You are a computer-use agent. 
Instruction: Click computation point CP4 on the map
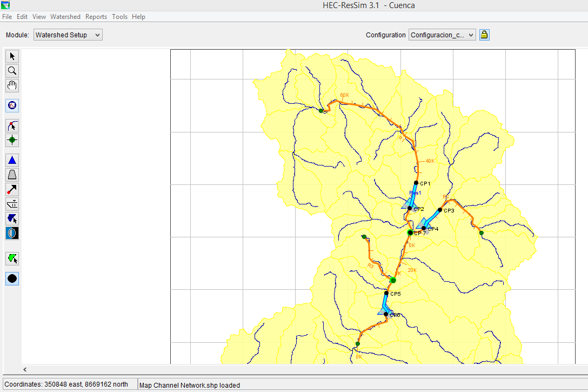[424, 228]
